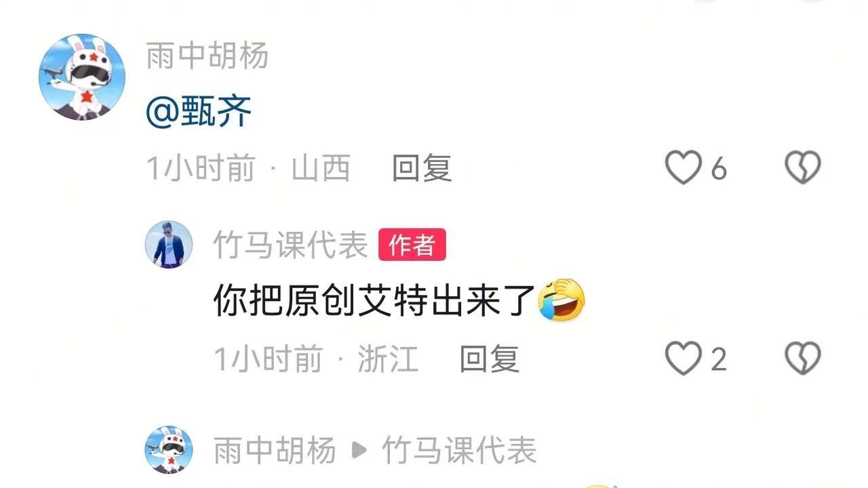Open 竹马课代表 after the reply arrow
This screenshot has width=868, height=488.
(x=459, y=450)
